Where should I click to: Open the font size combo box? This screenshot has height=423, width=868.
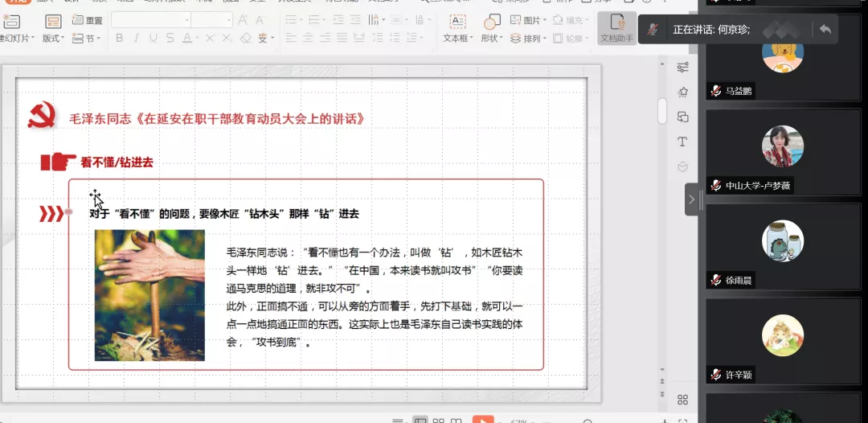coord(212,20)
